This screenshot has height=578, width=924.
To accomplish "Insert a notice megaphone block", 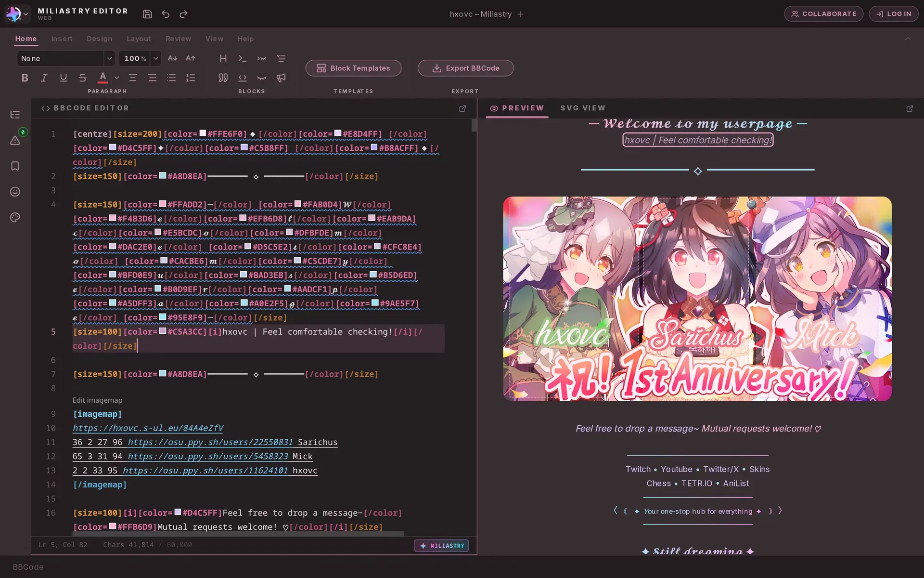I will point(281,78).
